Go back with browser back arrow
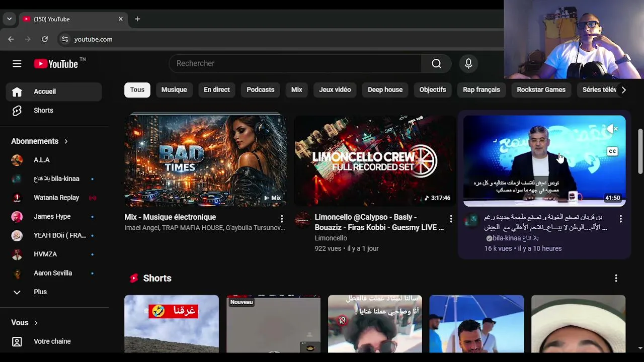 coord(11,39)
